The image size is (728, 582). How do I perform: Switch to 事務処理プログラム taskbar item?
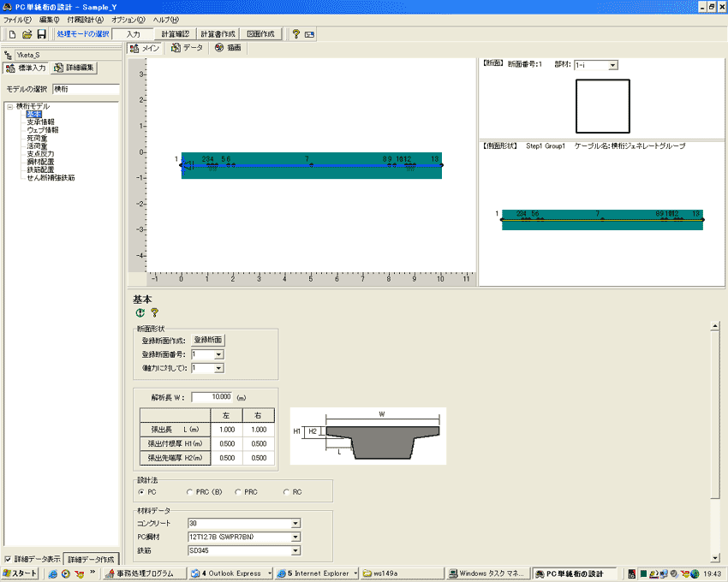tap(145, 573)
